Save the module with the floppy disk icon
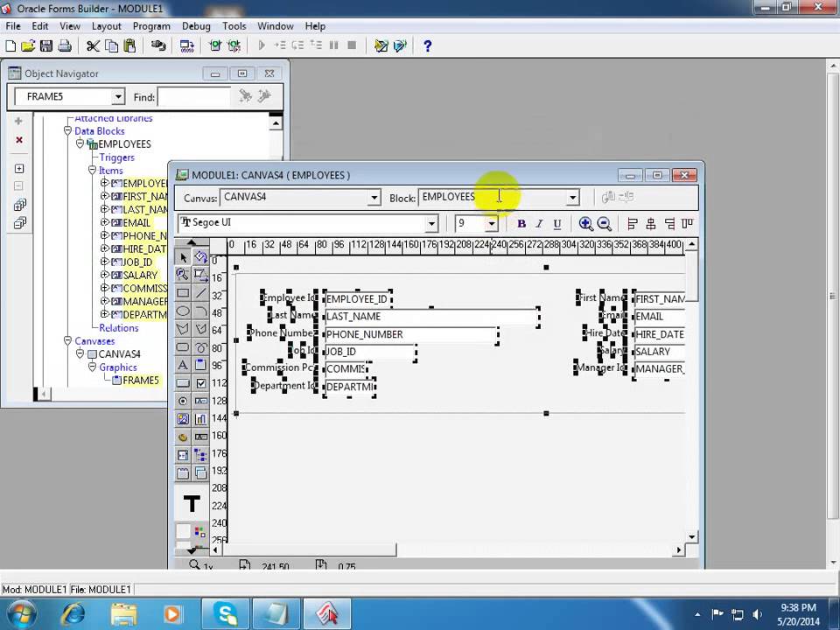 point(46,46)
